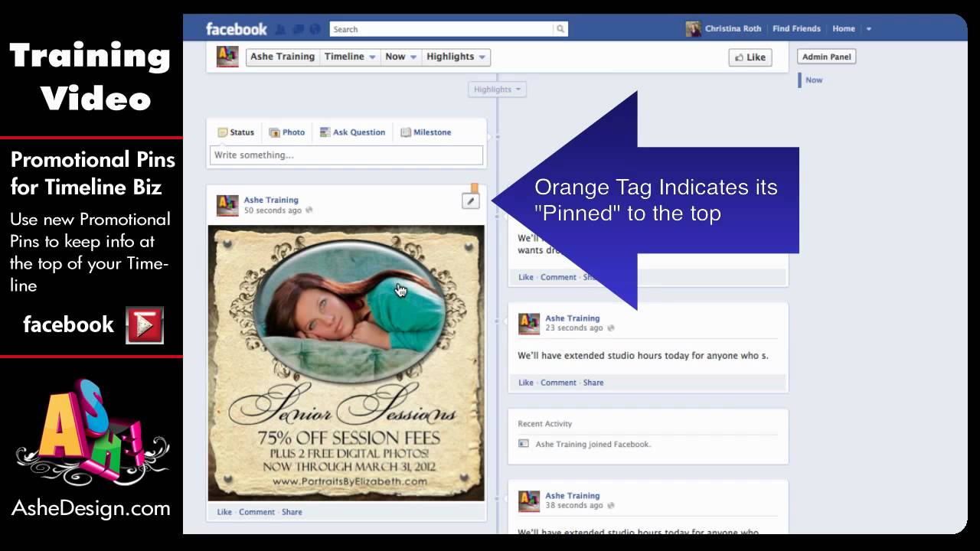Click the Ashe avatar on the pinned post
980x551 pixels.
pyautogui.click(x=227, y=205)
